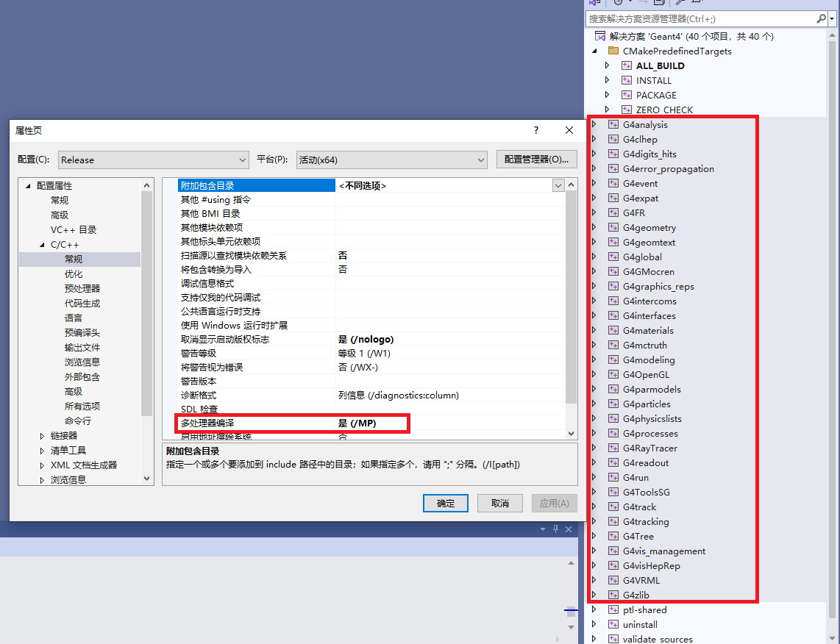Select the Geant4 solution icon
The width and height of the screenshot is (840, 644).
[599, 35]
